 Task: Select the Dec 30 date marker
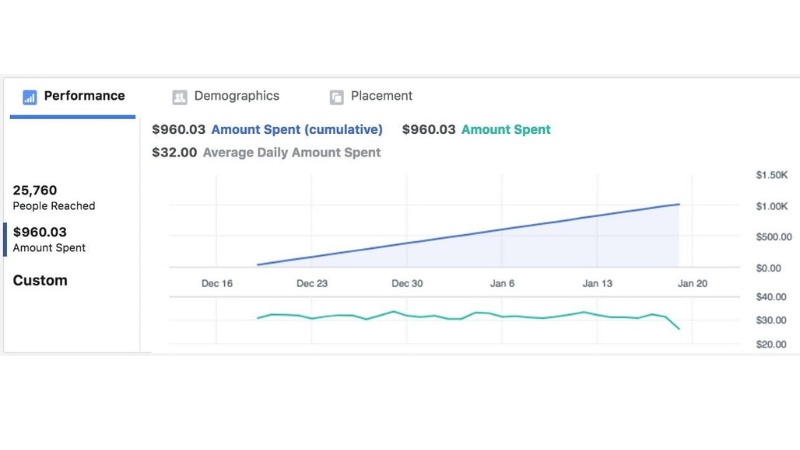(x=407, y=284)
